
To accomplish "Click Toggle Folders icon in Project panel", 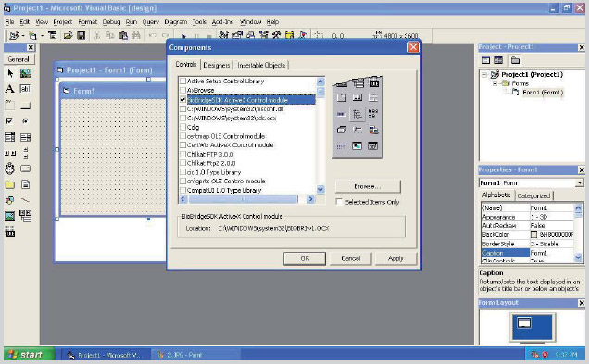I will point(515,60).
